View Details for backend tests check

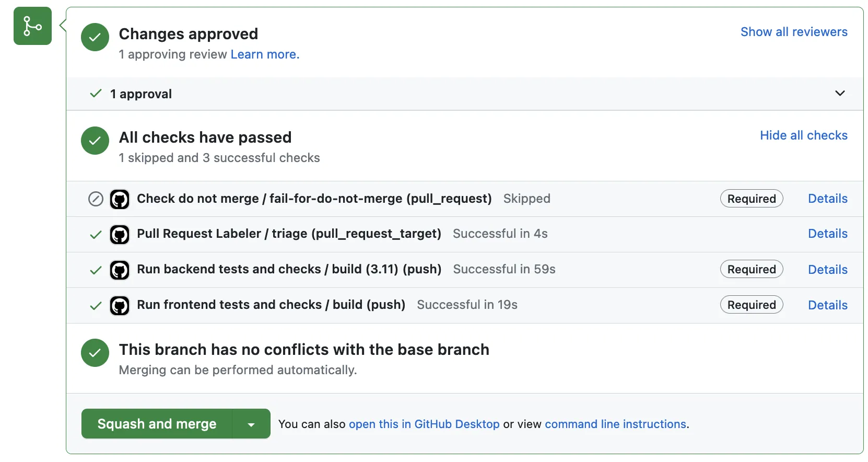coord(827,270)
